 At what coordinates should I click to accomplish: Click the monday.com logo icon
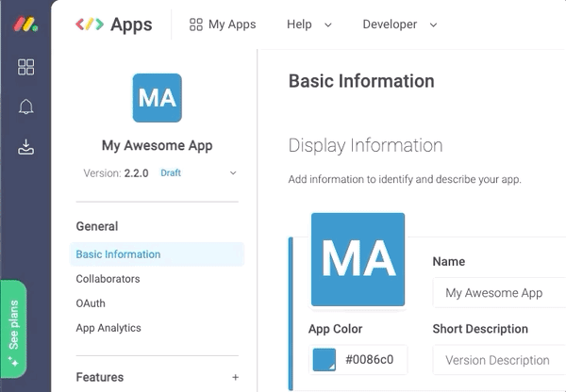[25, 24]
